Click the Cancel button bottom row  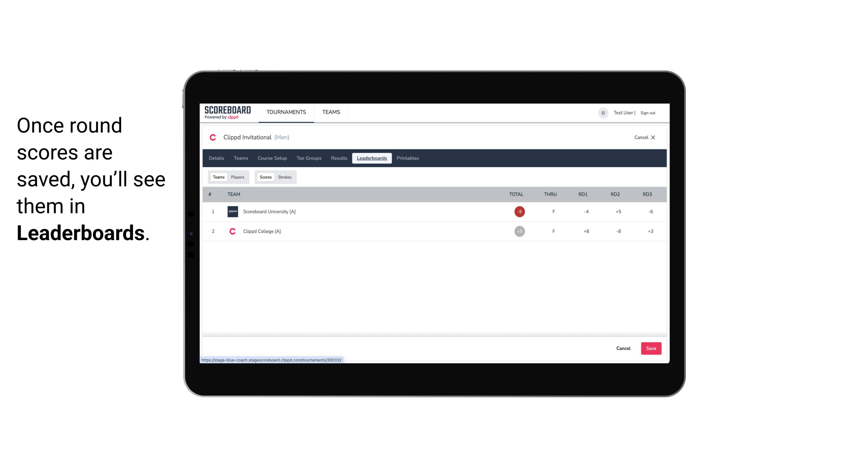point(624,348)
